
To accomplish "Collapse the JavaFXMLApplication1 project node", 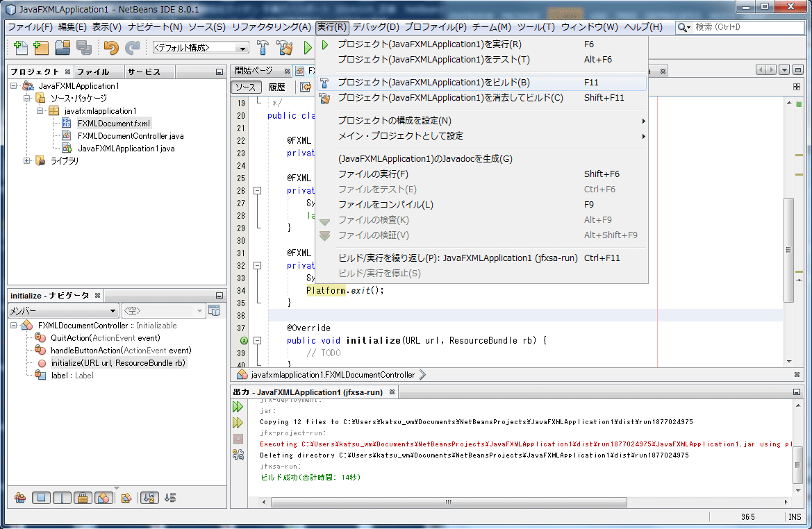I will (14, 86).
